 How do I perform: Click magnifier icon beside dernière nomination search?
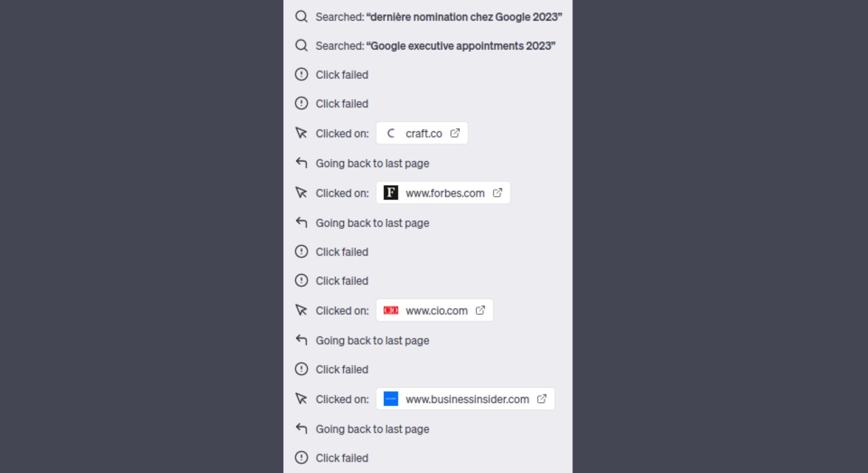301,17
